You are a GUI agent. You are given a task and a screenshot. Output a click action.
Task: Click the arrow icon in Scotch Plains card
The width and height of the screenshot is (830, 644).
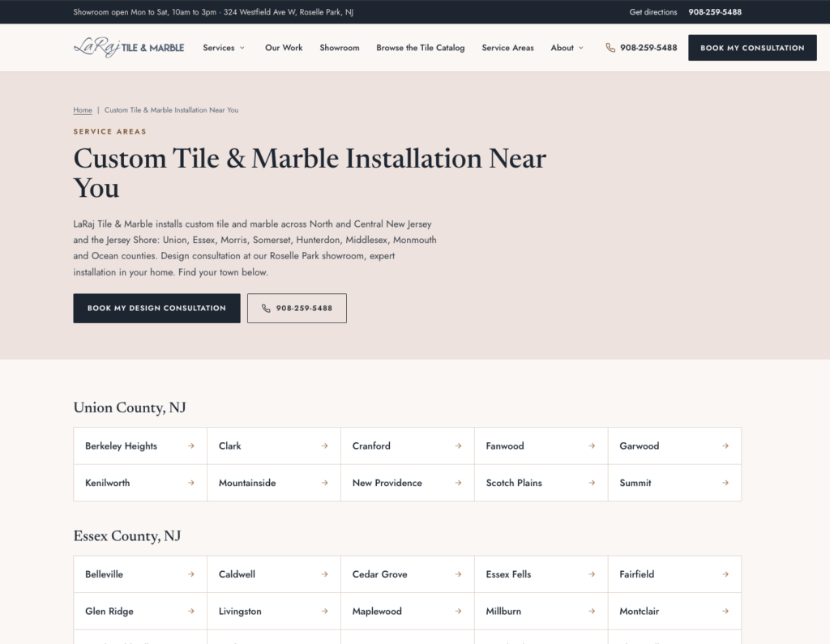click(592, 483)
